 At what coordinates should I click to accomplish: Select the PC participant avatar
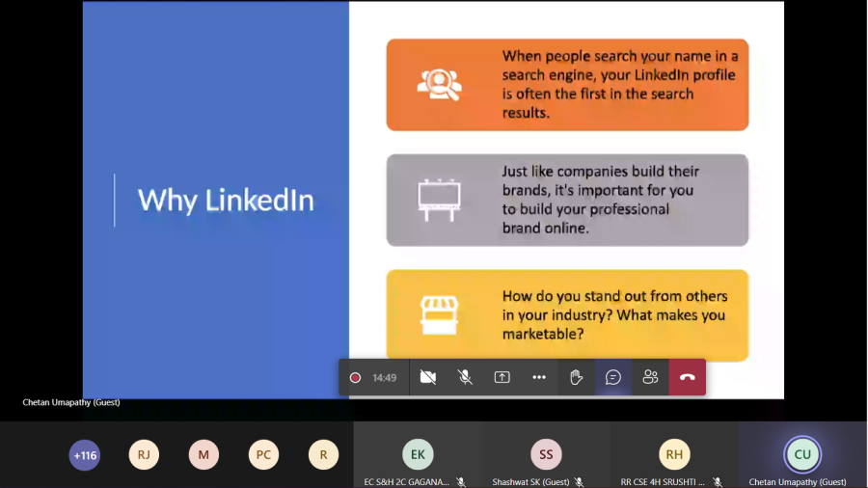263,454
